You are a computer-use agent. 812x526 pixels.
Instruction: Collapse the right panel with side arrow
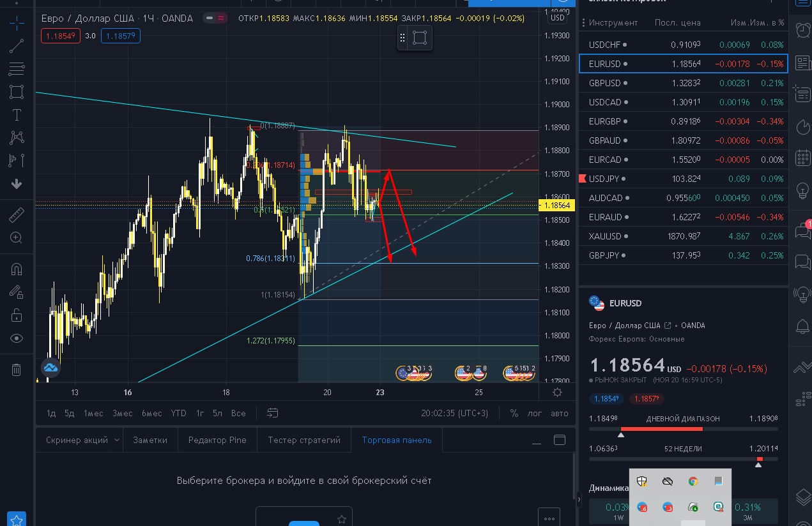(x=579, y=500)
